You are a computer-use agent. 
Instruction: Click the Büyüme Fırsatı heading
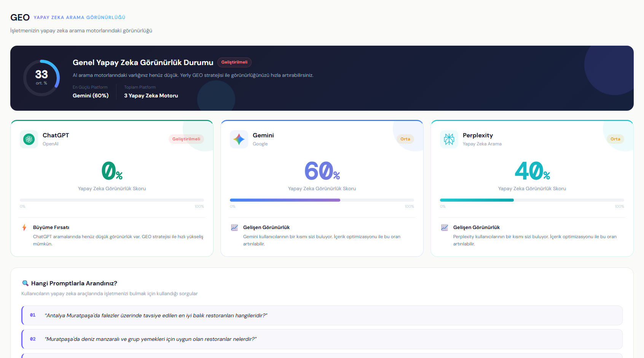coord(51,228)
